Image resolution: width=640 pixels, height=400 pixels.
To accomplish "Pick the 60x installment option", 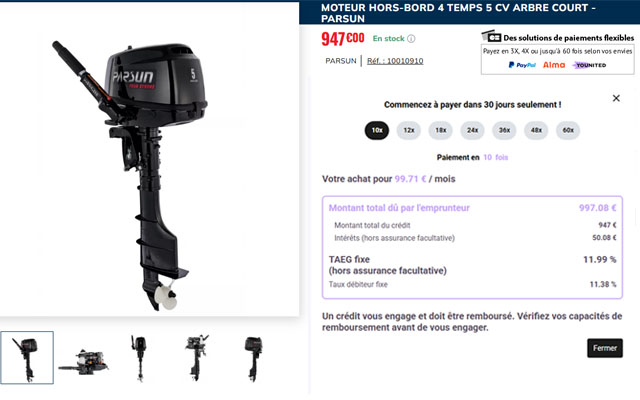I will tap(568, 130).
